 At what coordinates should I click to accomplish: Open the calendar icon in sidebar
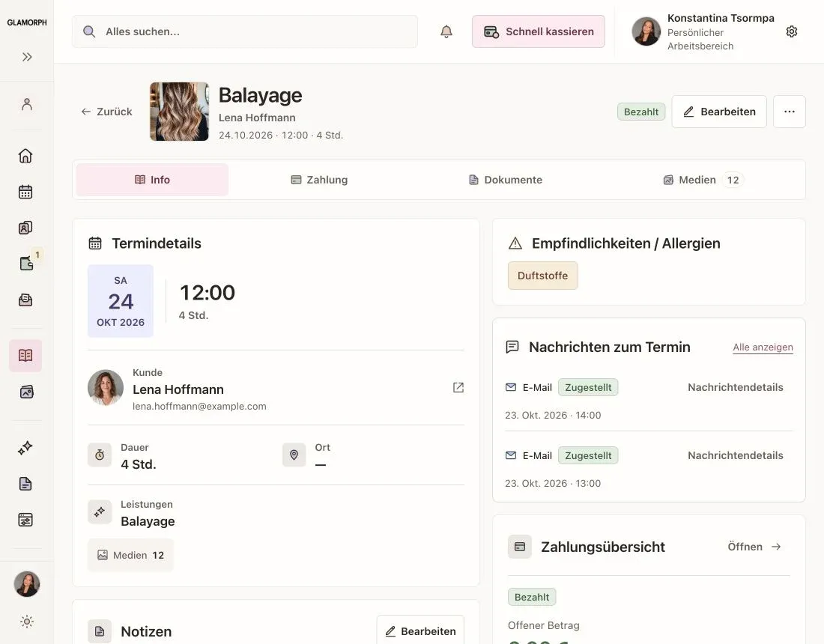25,192
